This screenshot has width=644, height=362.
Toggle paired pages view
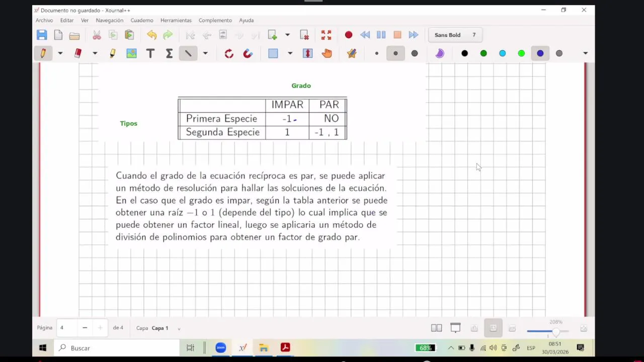436,328
